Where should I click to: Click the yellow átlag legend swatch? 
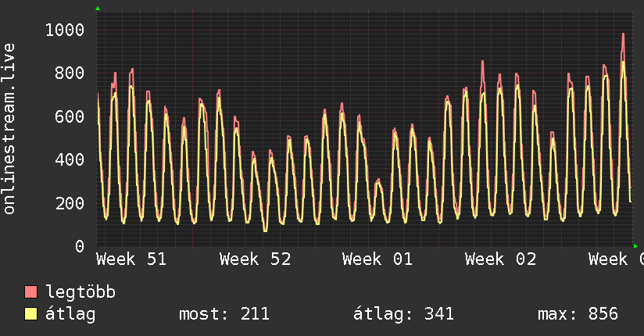point(30,313)
